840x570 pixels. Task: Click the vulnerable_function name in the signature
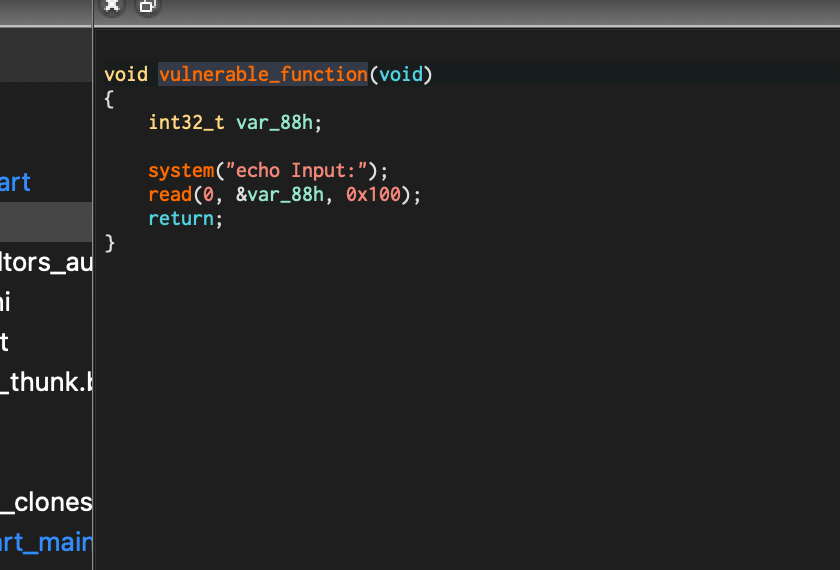[263, 74]
